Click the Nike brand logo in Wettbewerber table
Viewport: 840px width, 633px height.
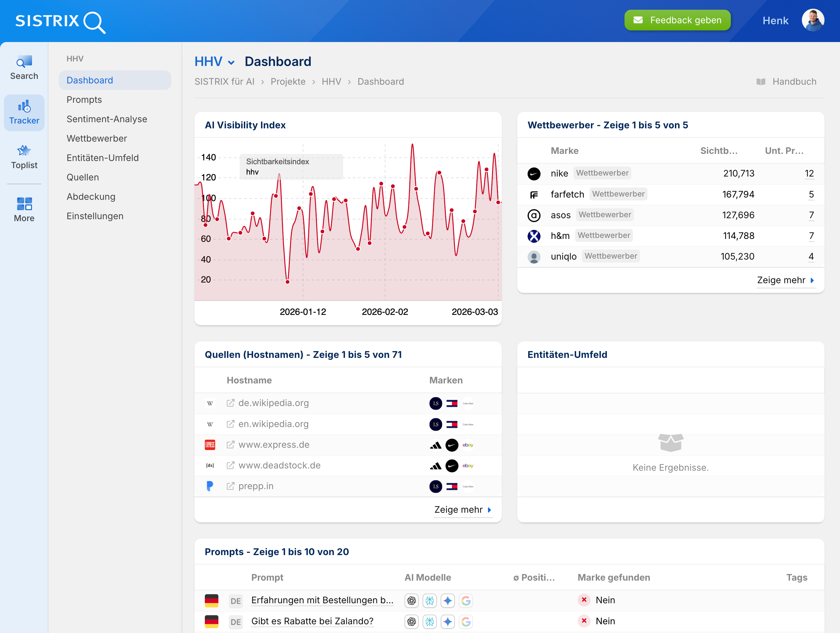pyautogui.click(x=534, y=174)
